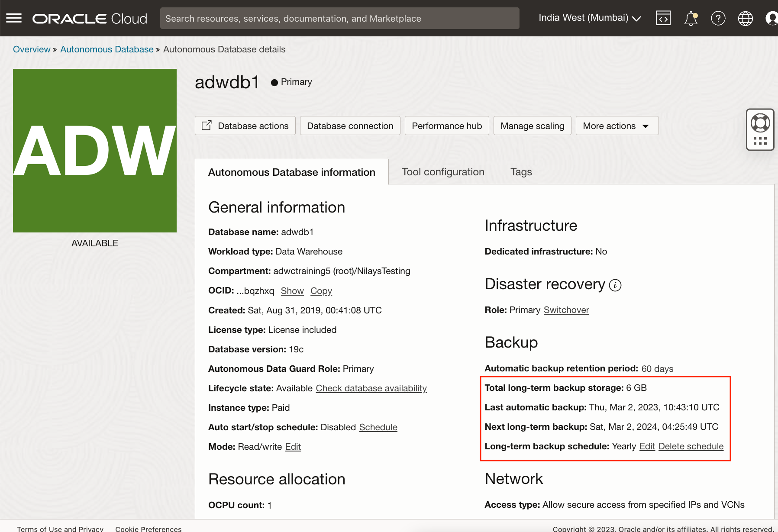Click the 'adwdb1' database title
This screenshot has height=532, width=778.
pyautogui.click(x=227, y=82)
